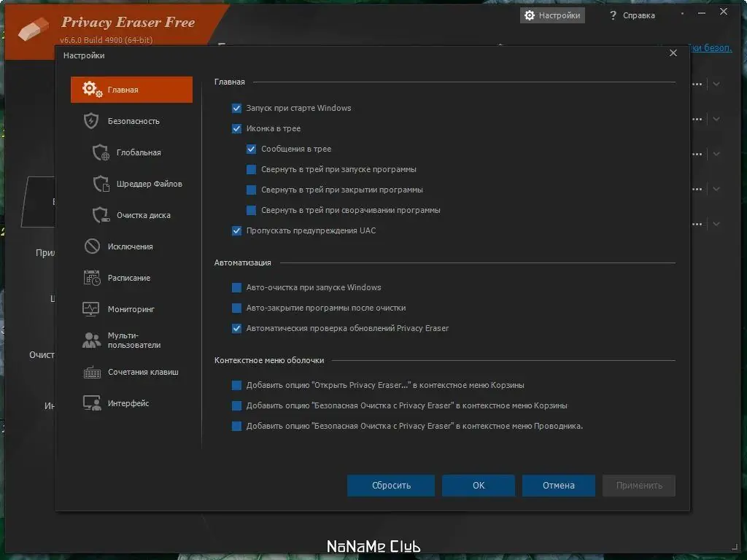Close the Настройки dialog with X
Screen dimensions: 747x560
[x=673, y=52]
